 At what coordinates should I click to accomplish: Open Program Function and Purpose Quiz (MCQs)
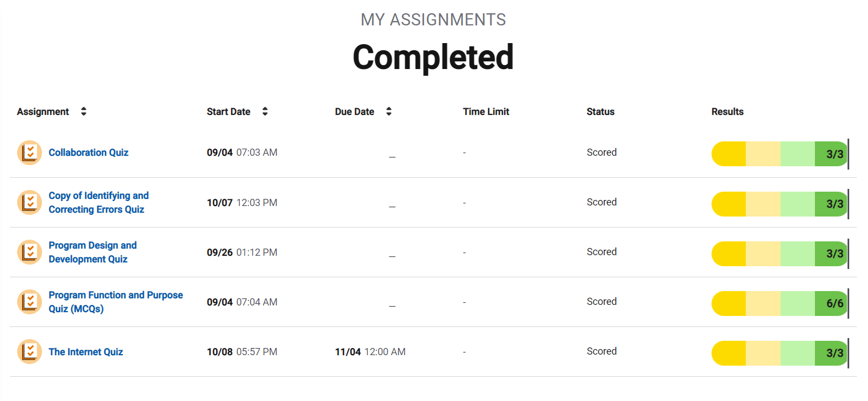(116, 302)
